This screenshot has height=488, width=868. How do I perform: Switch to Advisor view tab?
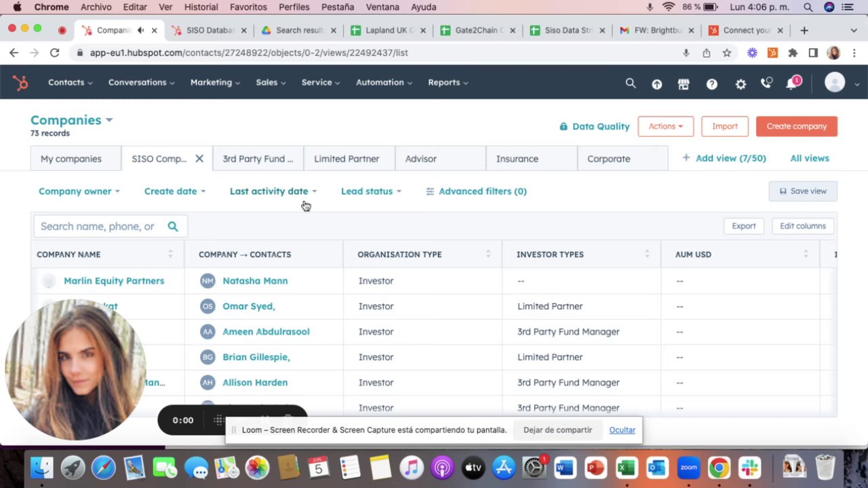[x=440, y=159]
